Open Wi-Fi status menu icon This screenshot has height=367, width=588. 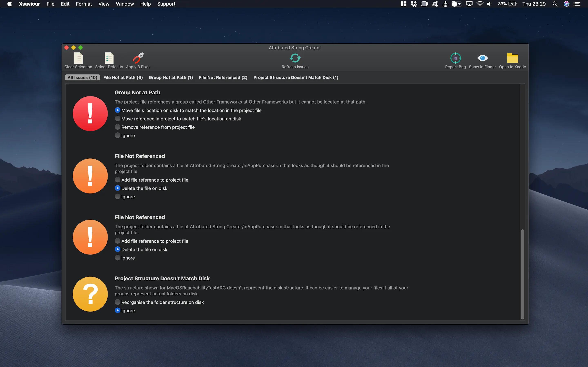click(x=480, y=4)
